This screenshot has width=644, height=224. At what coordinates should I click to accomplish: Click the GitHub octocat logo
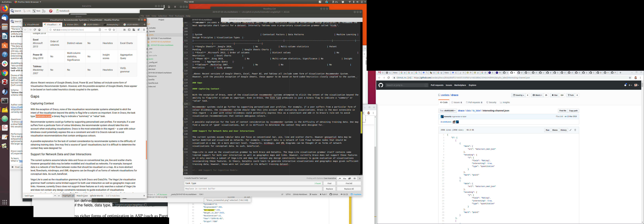(381, 85)
